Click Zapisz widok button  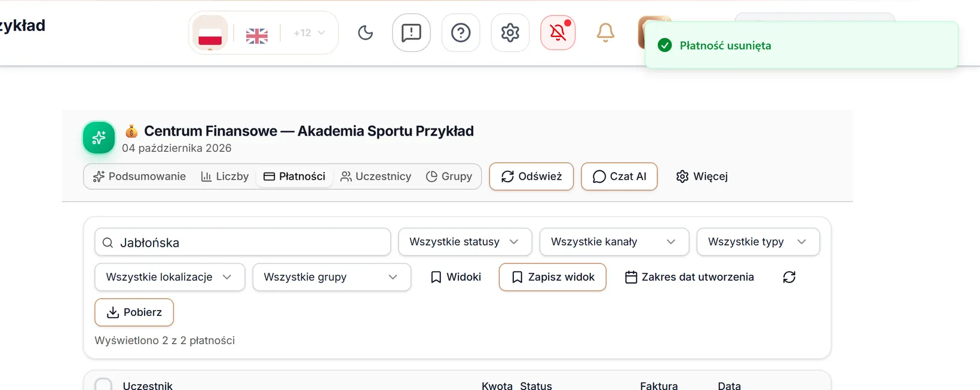pos(553,277)
